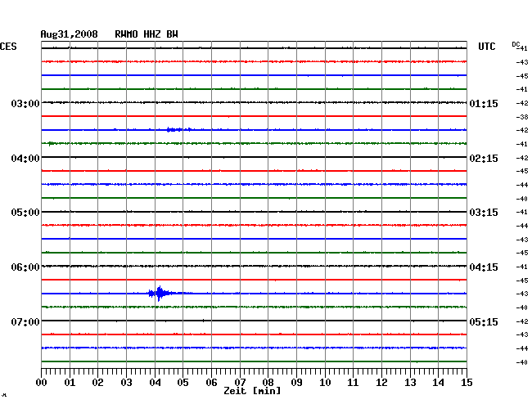
Task: Click the 07:00 local time label
Action: point(25,321)
